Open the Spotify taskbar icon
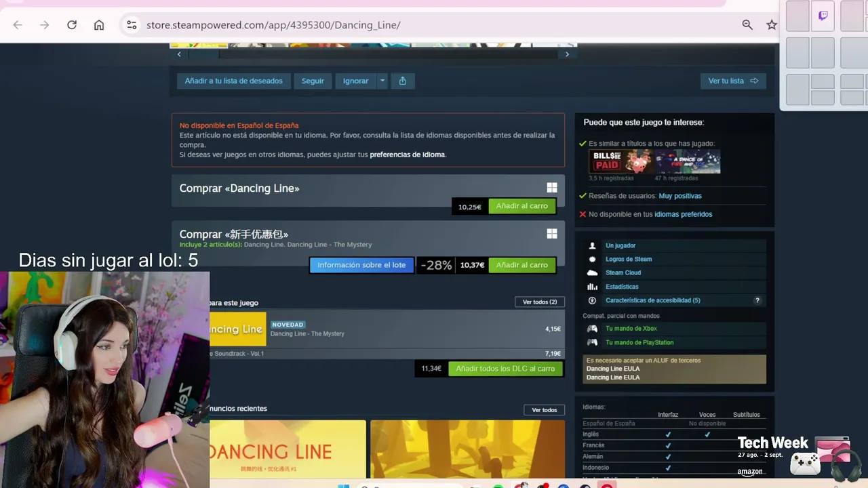This screenshot has height=488, width=868. point(498,486)
